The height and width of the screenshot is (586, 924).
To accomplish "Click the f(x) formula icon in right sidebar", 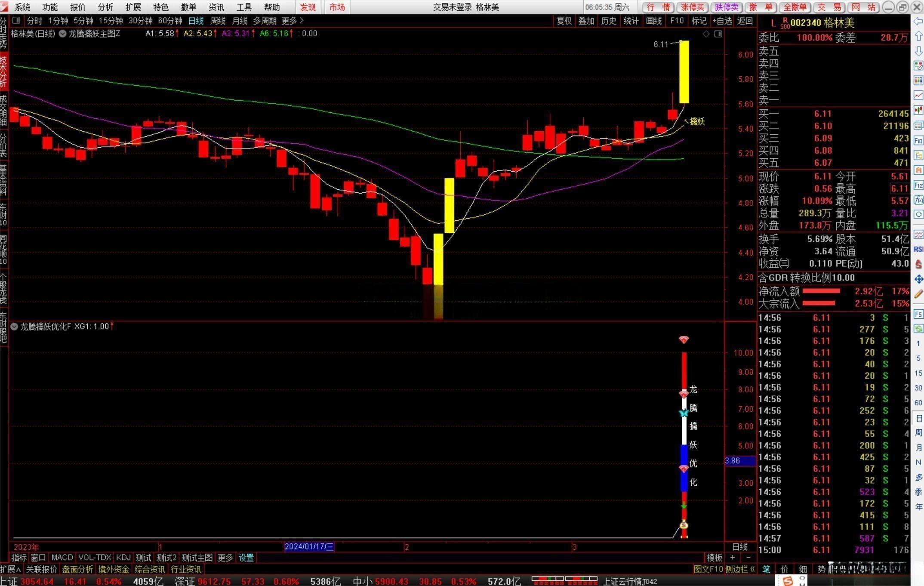I will pos(918,200).
